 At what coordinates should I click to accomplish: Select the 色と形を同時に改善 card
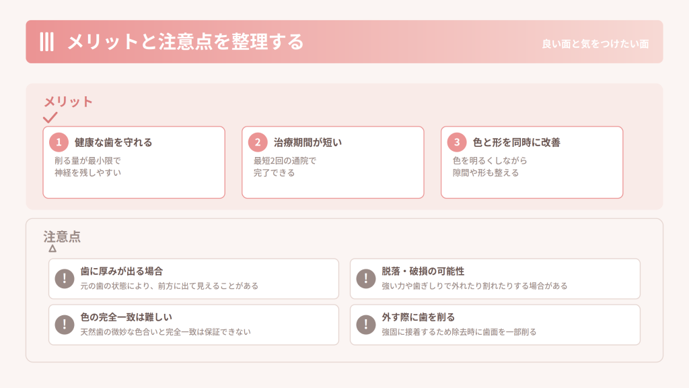532,162
